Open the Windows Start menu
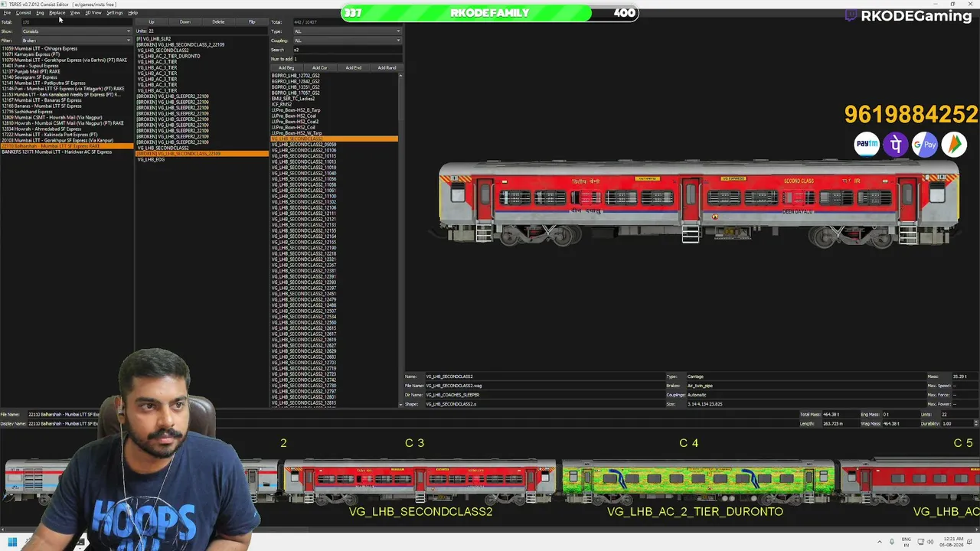 (x=12, y=542)
